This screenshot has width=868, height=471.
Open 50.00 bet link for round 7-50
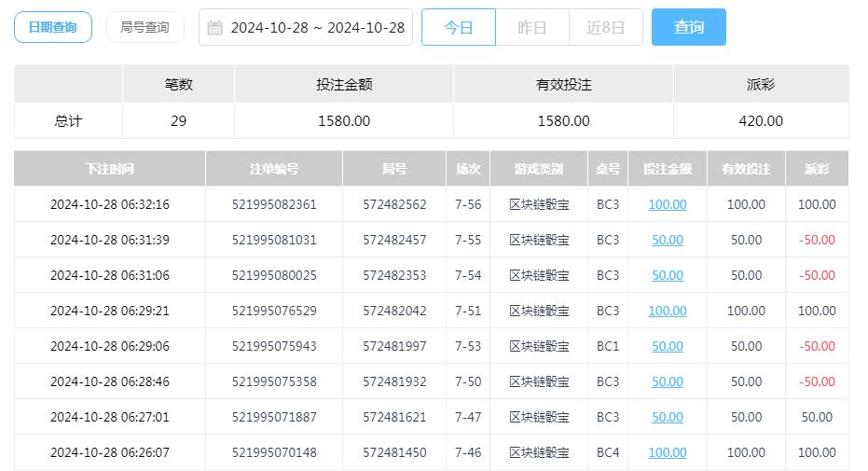pyautogui.click(x=667, y=381)
